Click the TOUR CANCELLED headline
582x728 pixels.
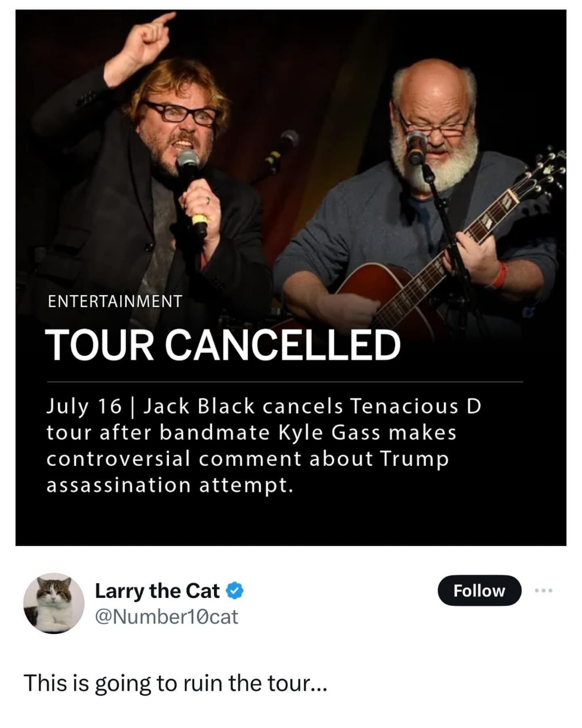(223, 345)
